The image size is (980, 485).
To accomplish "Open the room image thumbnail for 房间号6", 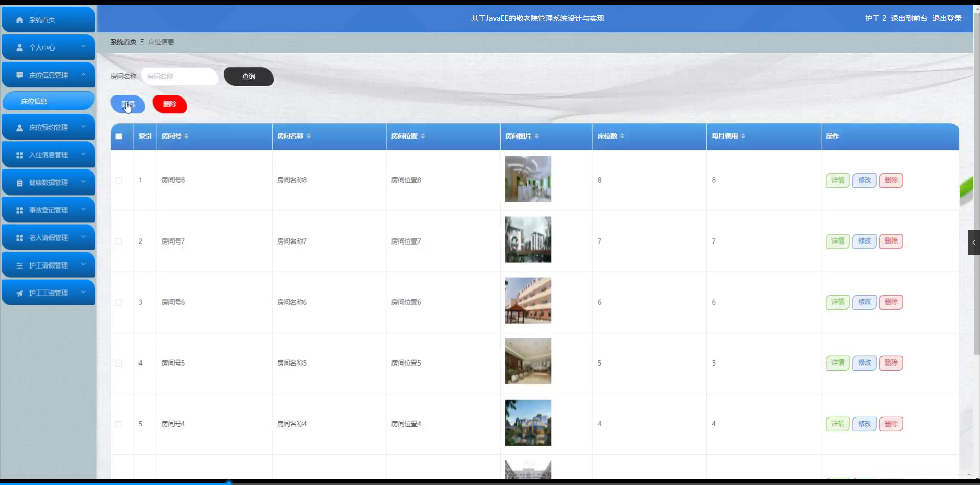I will pos(528,300).
